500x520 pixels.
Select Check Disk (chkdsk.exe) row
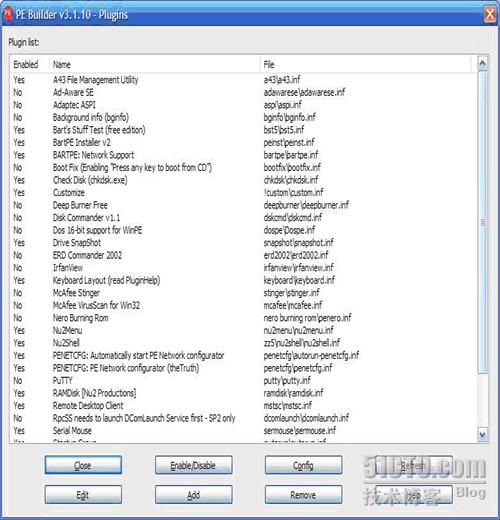(243, 180)
